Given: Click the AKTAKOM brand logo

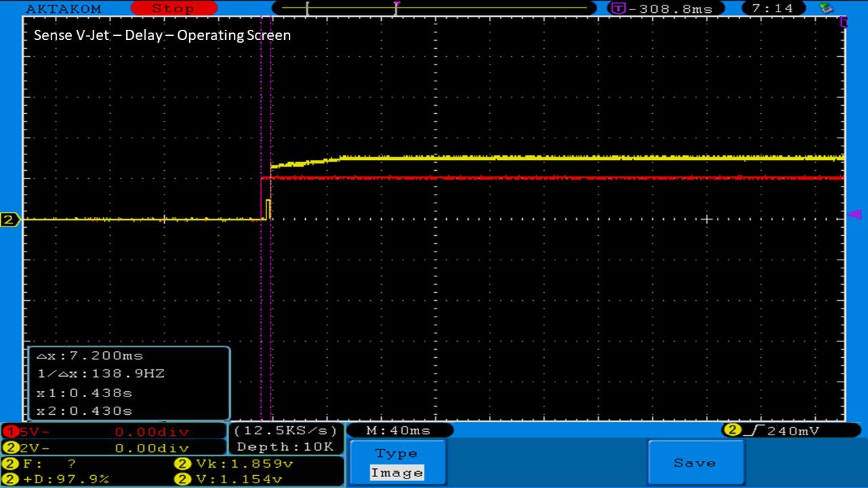Looking at the screenshot, I should (x=64, y=9).
